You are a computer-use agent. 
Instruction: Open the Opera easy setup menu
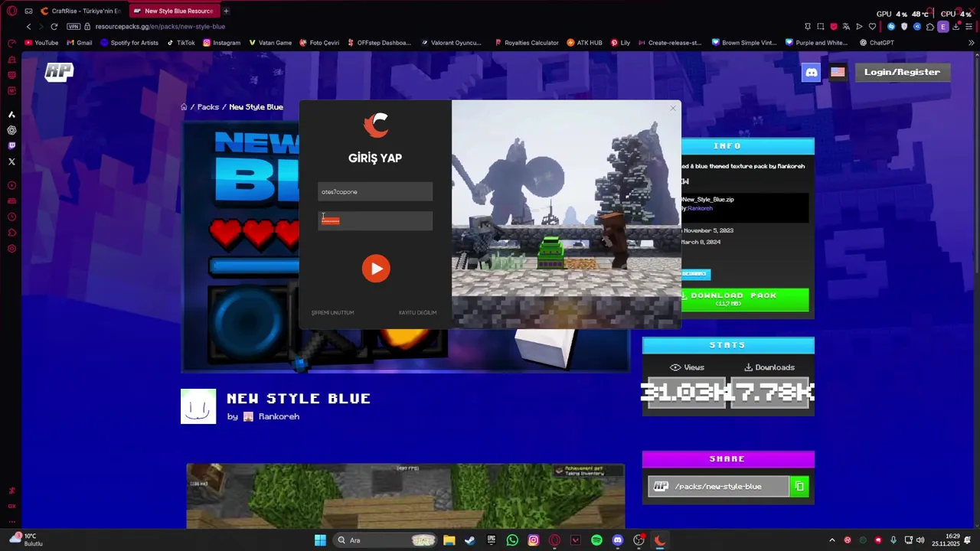969,27
